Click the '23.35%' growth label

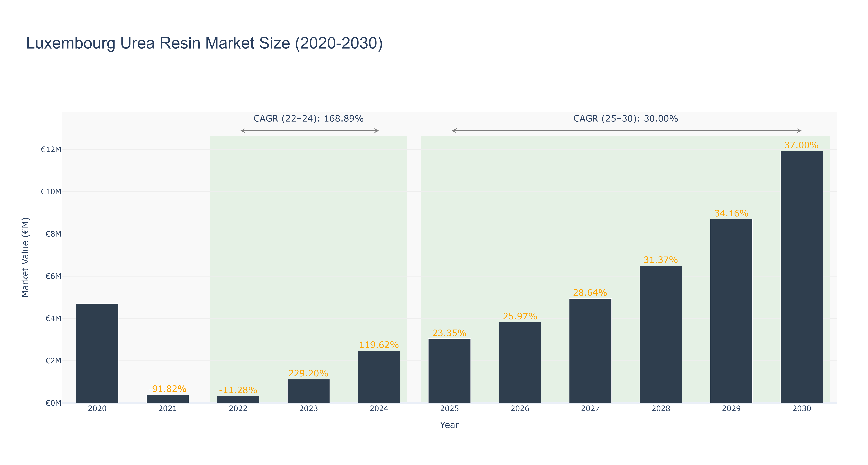click(449, 333)
